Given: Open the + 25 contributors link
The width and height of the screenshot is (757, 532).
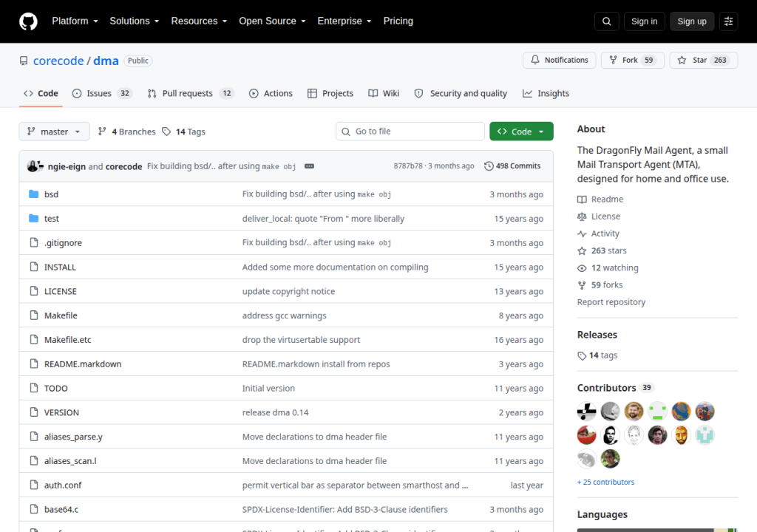Looking at the screenshot, I should coord(606,482).
